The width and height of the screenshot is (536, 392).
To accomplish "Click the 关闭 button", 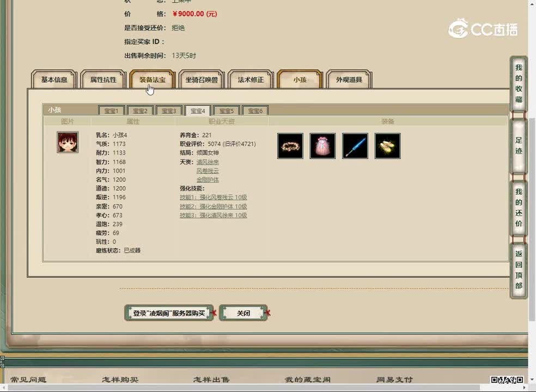I will point(243,313).
